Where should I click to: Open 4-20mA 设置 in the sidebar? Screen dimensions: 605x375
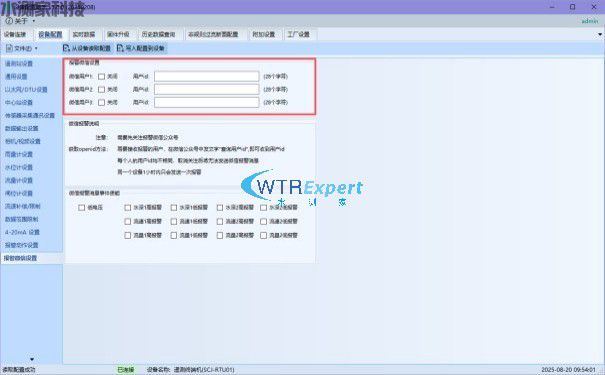[x=22, y=232]
